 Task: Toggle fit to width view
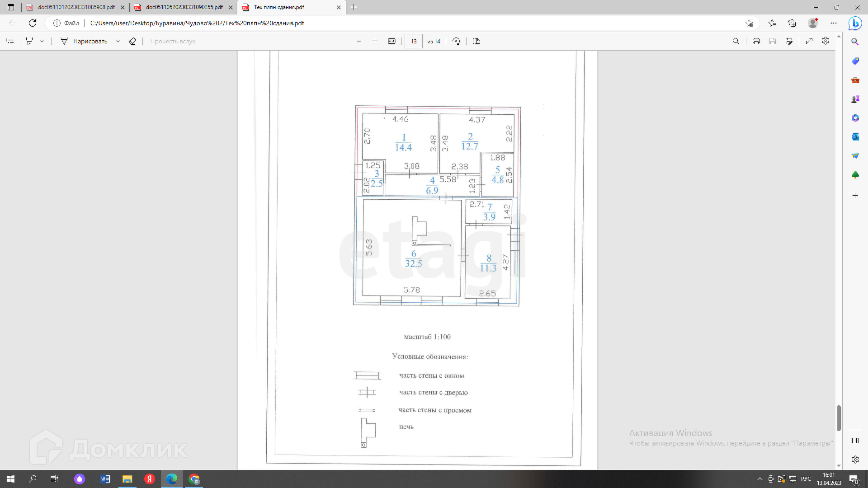pyautogui.click(x=392, y=41)
